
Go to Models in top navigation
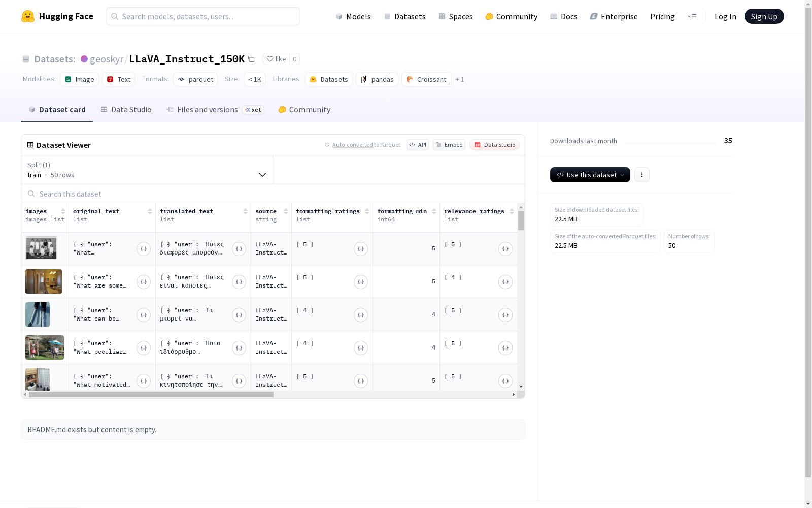[x=353, y=16]
